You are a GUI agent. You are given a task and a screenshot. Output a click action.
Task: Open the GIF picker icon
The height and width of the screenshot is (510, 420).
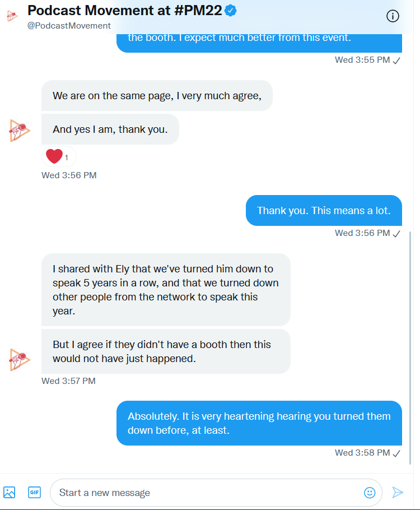tap(35, 493)
